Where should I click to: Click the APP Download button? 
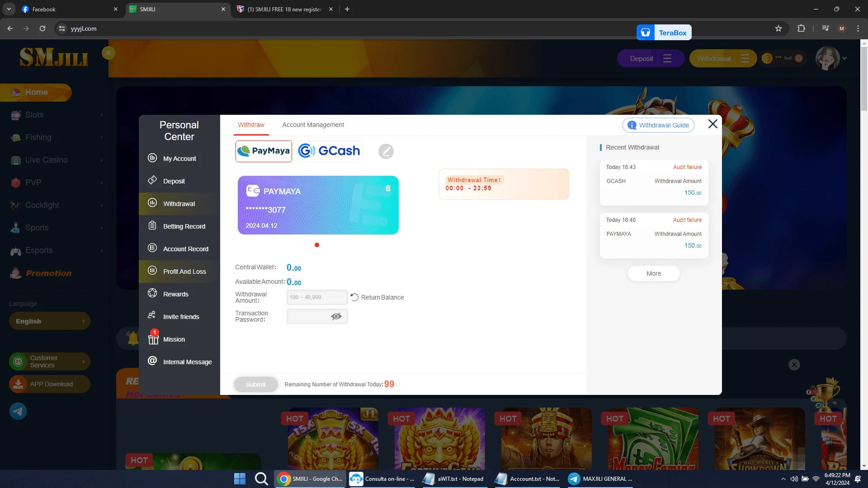50,384
